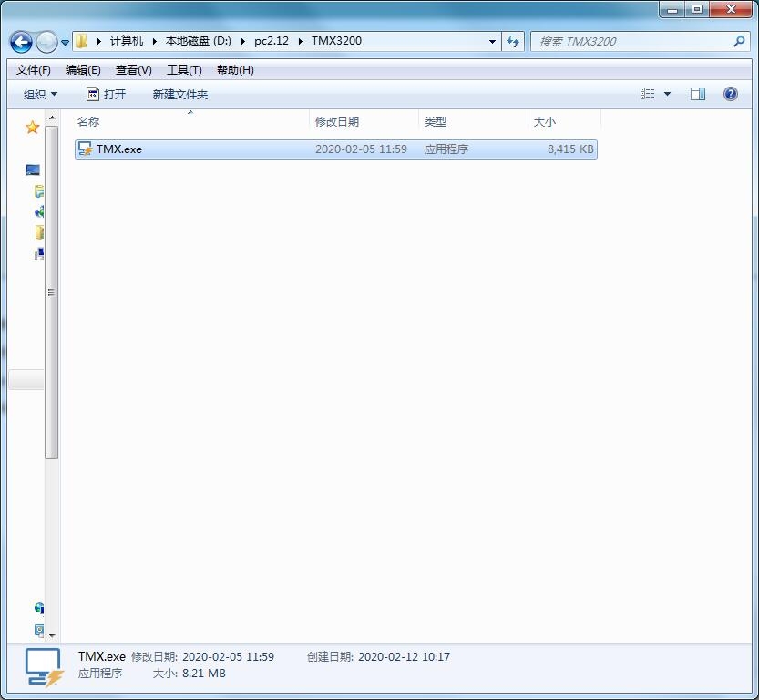Click the Favorites star in navigation pane

(x=32, y=128)
